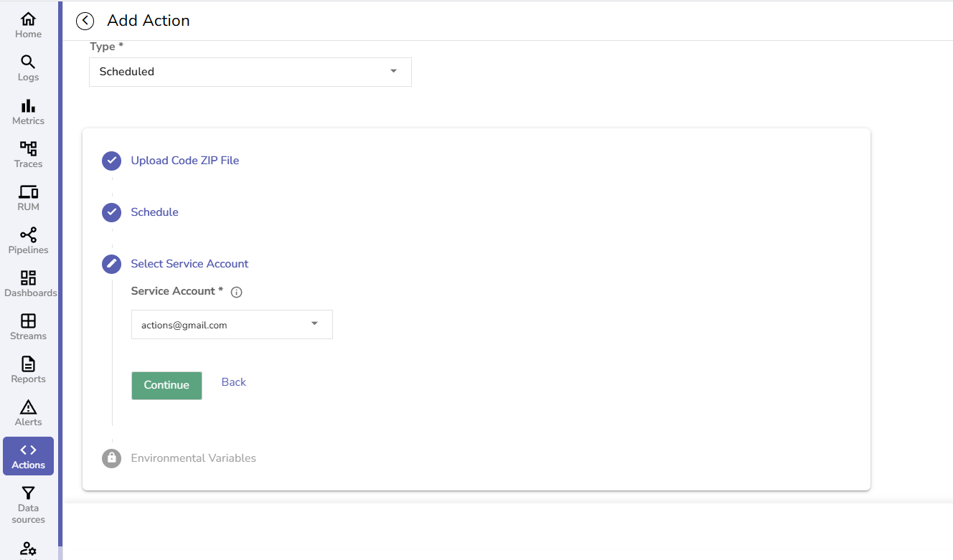Open the Pipelines view

[28, 240]
